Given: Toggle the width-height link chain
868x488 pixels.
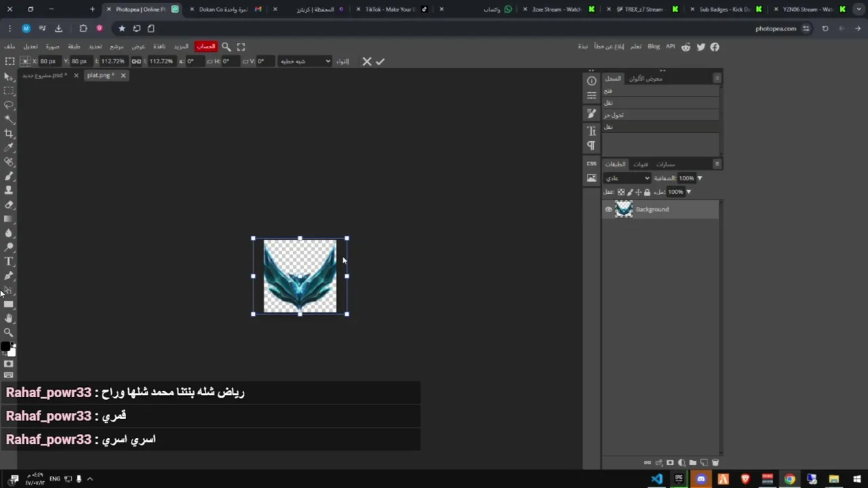Looking at the screenshot, I should (x=136, y=61).
